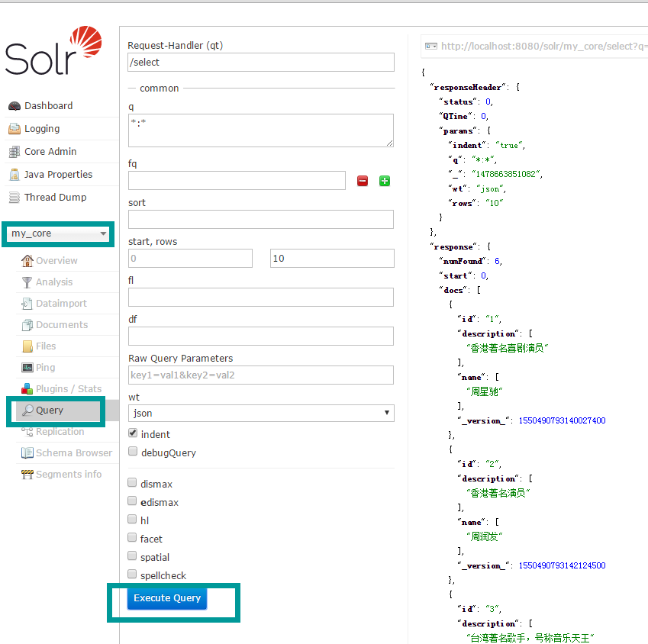Image resolution: width=648 pixels, height=644 pixels.
Task: Click into the rows field showing 10
Action: [332, 259]
